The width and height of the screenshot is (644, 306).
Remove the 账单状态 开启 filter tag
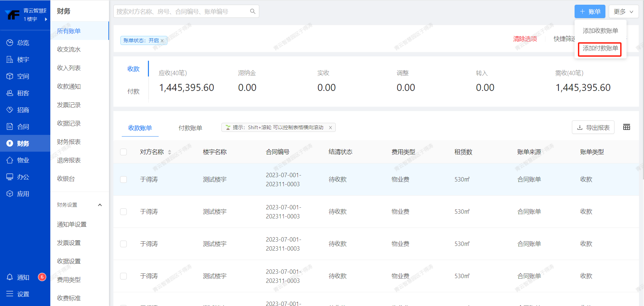[x=162, y=41]
